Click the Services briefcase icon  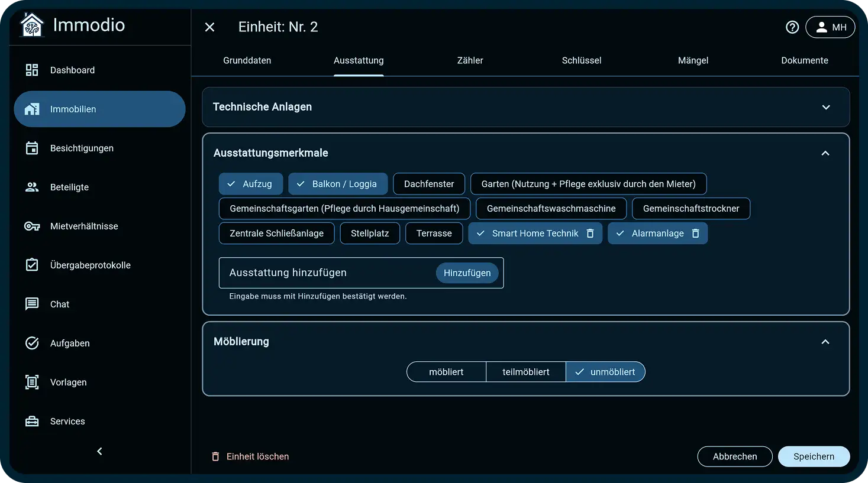tap(32, 421)
